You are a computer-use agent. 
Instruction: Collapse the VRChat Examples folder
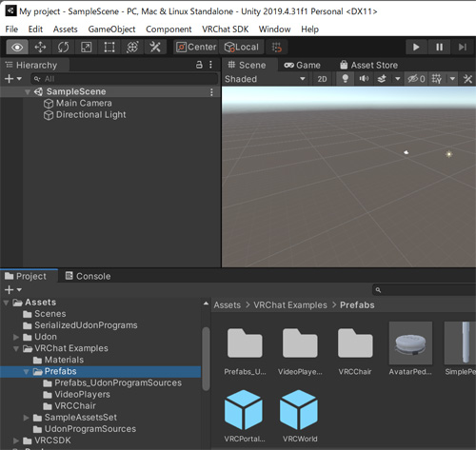click(16, 348)
